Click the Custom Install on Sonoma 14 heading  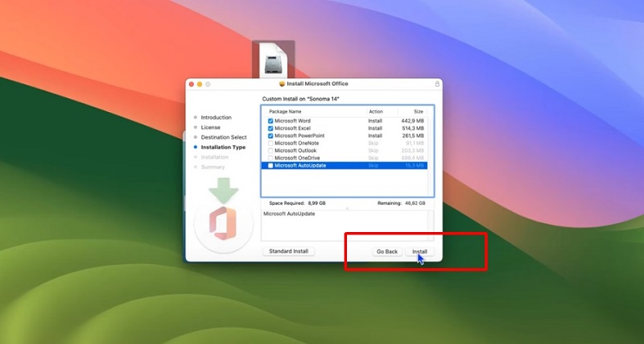click(300, 99)
